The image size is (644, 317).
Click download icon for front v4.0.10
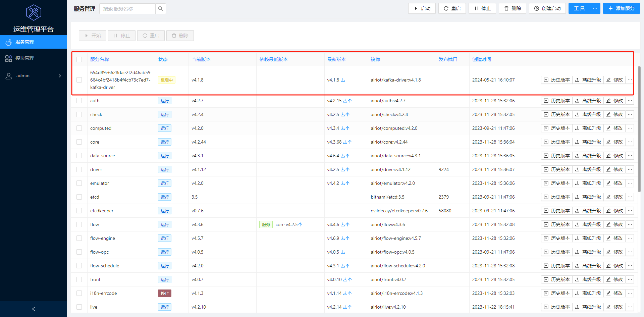345,279
